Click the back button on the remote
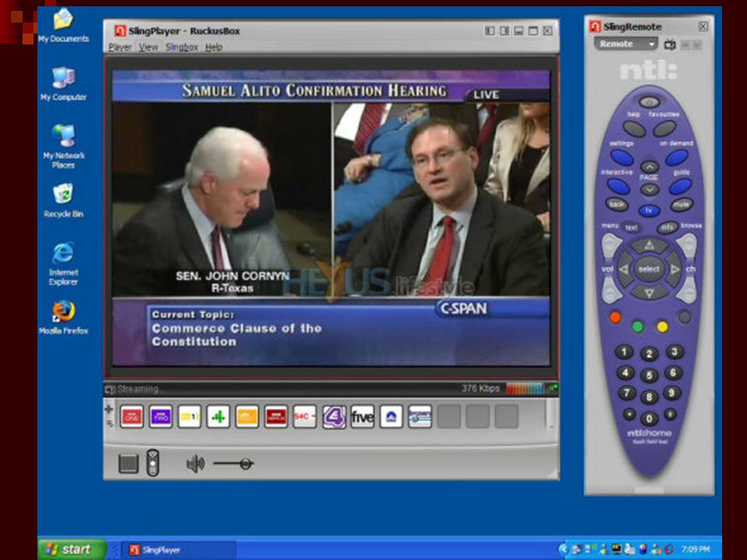 (x=616, y=205)
